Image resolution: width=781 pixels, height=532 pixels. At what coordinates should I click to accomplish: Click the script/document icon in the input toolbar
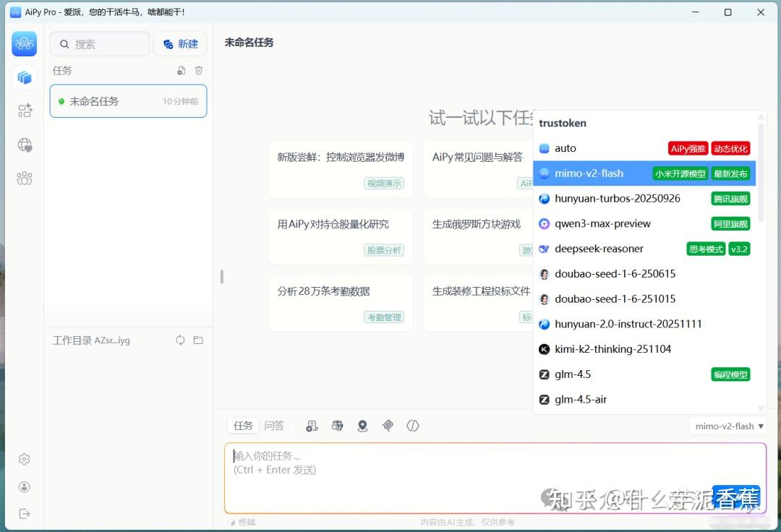pyautogui.click(x=312, y=426)
